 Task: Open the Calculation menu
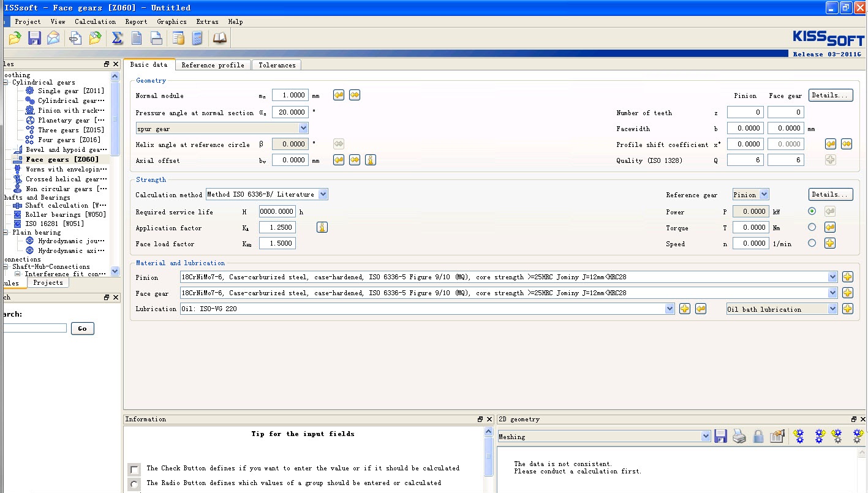click(x=95, y=21)
